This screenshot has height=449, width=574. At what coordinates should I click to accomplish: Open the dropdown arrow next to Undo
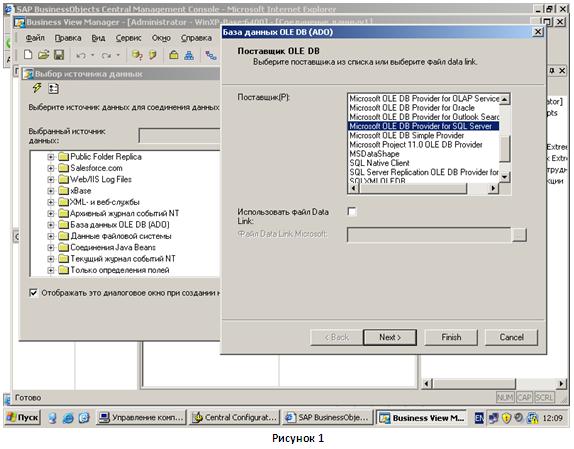click(x=93, y=55)
